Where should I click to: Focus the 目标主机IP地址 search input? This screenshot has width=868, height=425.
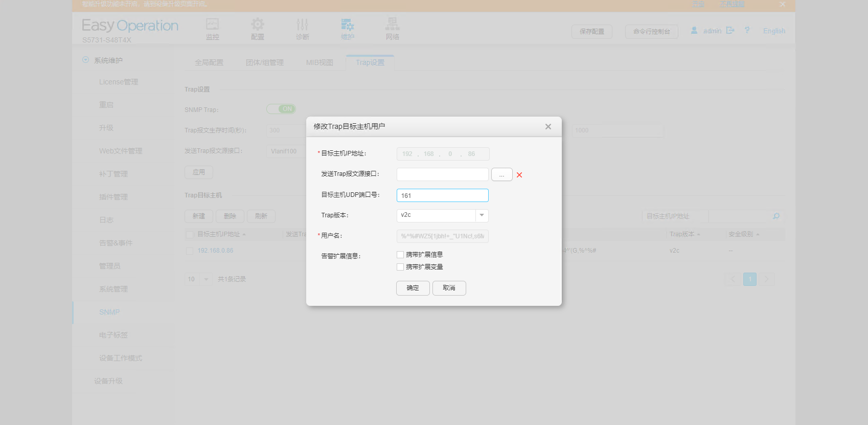[739, 216]
